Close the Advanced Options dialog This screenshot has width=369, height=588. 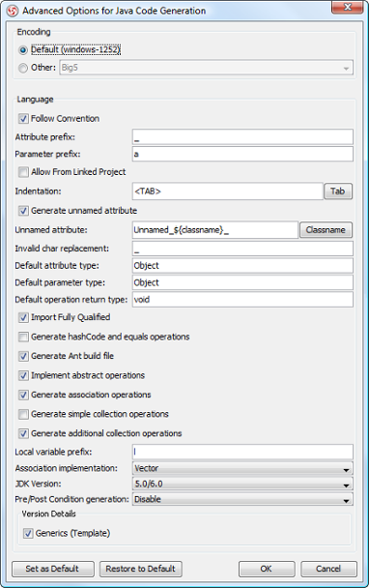348,7
